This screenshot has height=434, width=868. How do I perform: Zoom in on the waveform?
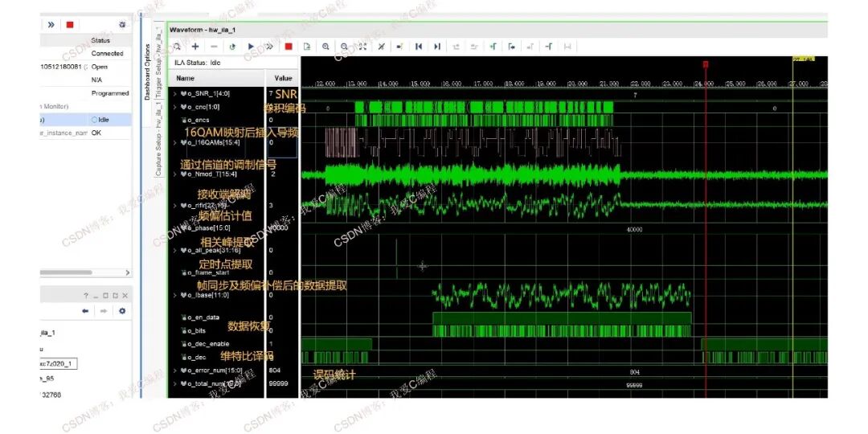click(x=325, y=47)
